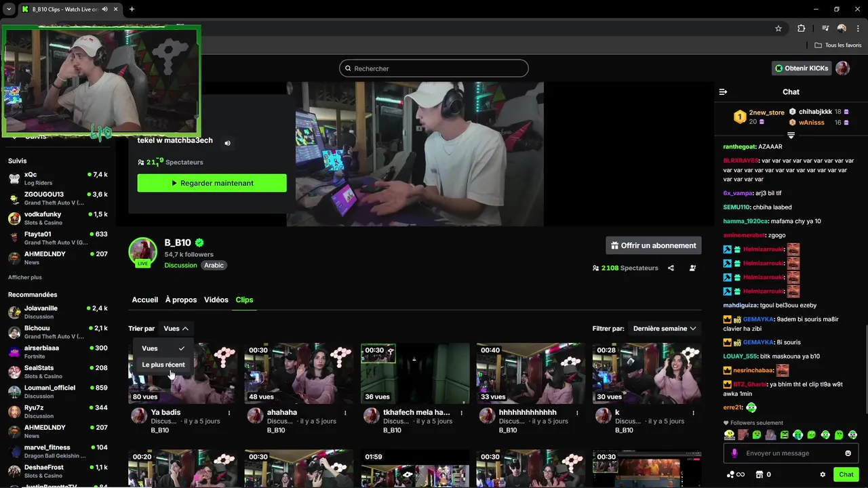Open Ftayta01 channel in sidebar
This screenshot has height=488, width=868.
58,238
